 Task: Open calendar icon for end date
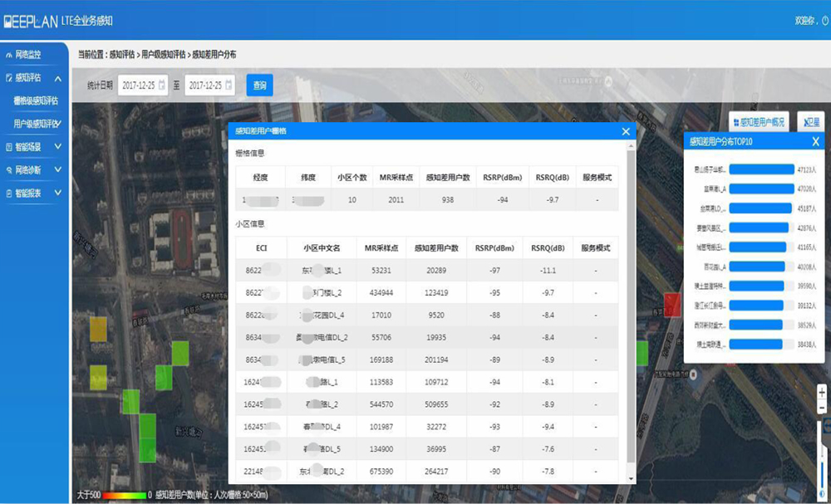[229, 85]
